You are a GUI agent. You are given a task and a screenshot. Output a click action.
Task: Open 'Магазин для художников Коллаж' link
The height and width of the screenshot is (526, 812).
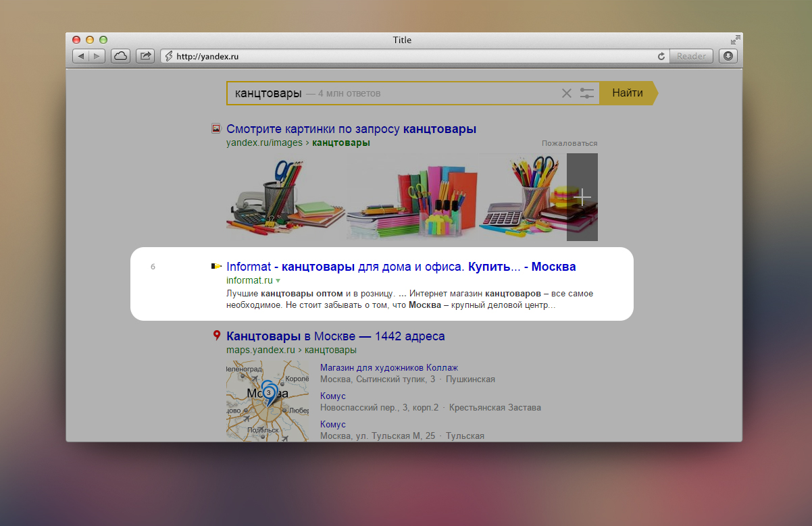(389, 368)
